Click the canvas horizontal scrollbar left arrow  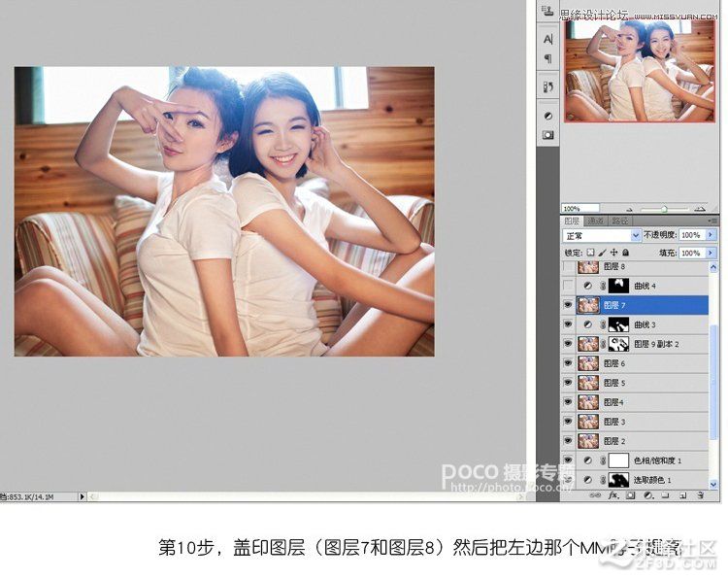pyautogui.click(x=92, y=496)
